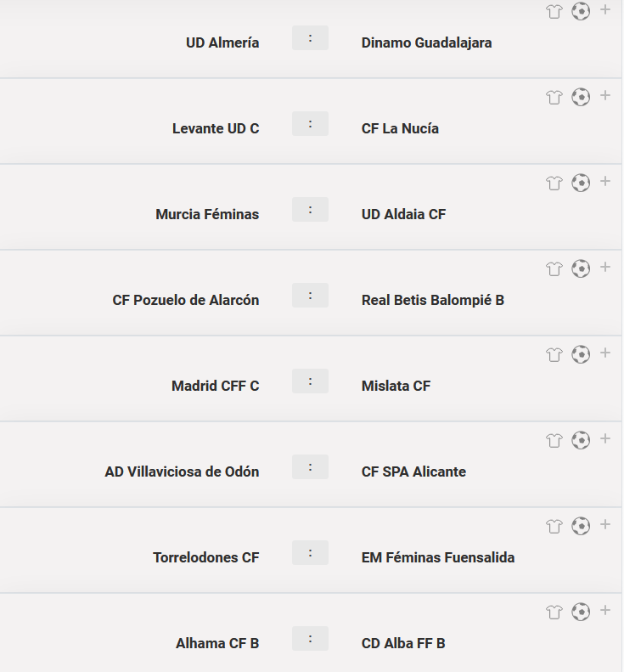Screen dimensions: 624x672
Task: Expand the UD Almería match with plus
Action: click(605, 10)
